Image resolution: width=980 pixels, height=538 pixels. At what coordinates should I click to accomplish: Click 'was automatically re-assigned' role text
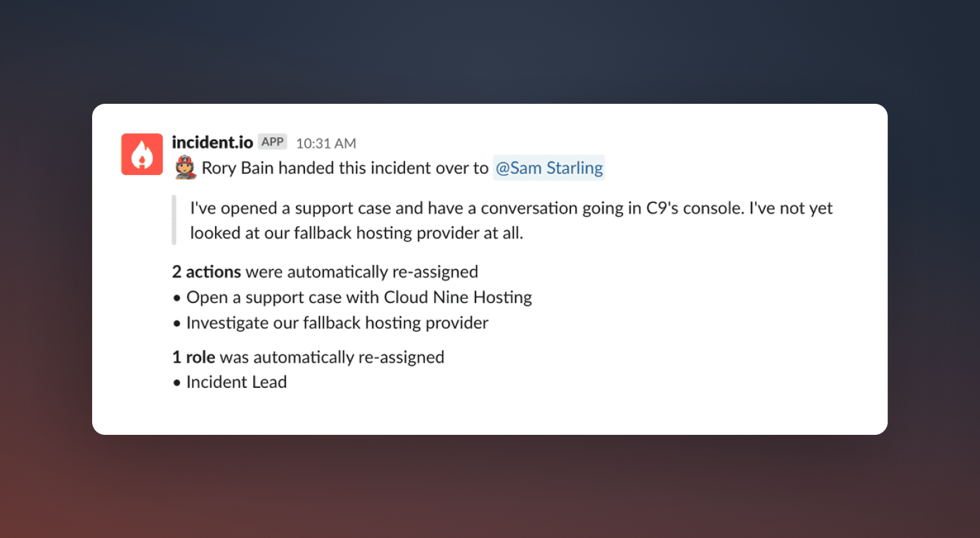pos(332,357)
